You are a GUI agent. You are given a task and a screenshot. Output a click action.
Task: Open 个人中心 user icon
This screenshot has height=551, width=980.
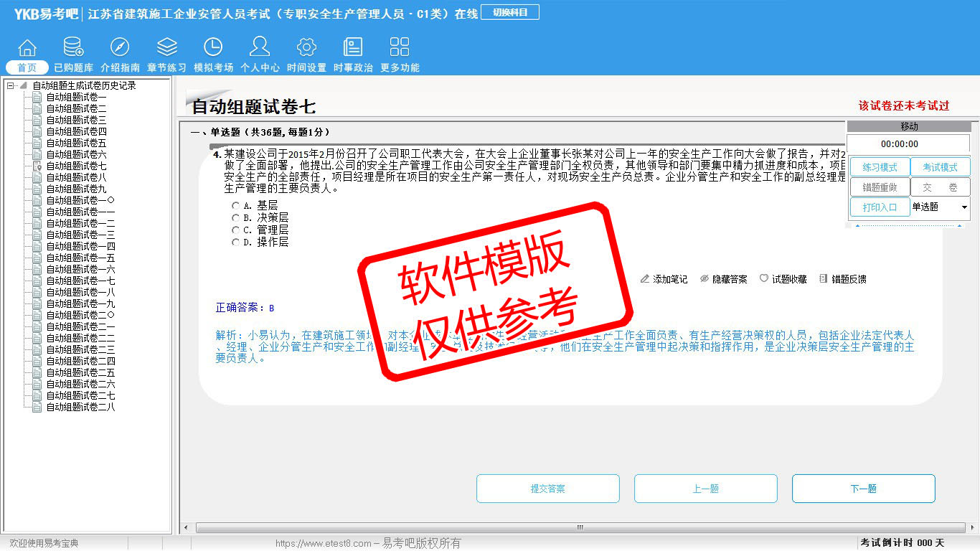click(260, 48)
